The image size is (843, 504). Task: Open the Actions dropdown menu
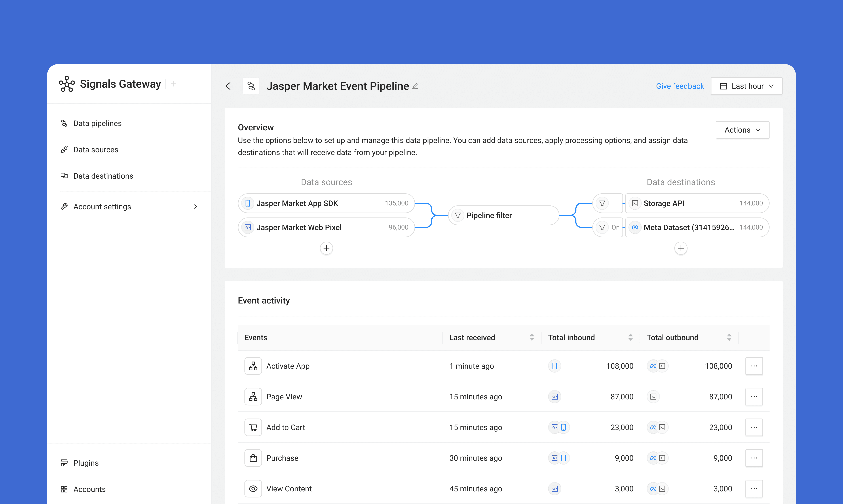pyautogui.click(x=743, y=130)
